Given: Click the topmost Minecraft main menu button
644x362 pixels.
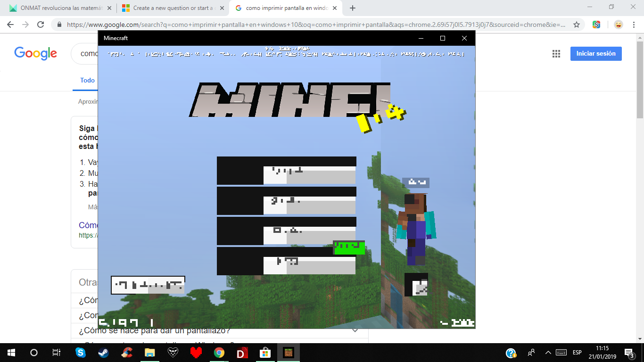Looking at the screenshot, I should [286, 171].
